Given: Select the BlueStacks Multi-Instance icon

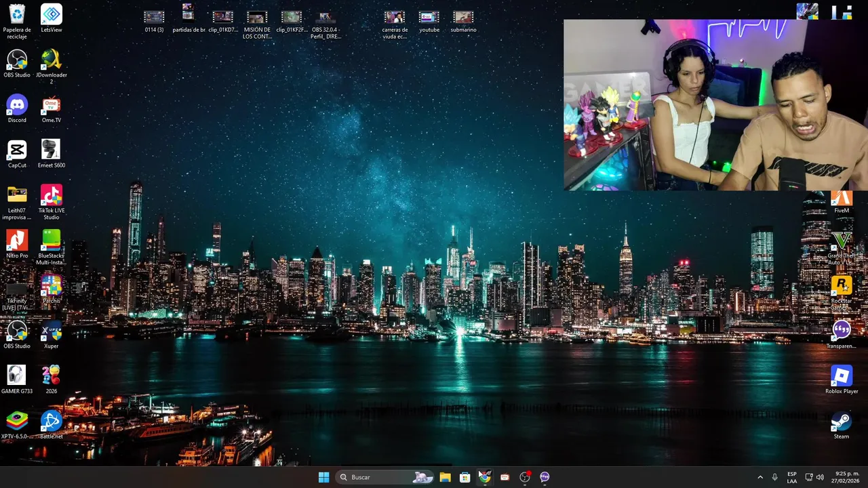Looking at the screenshot, I should coord(52,247).
